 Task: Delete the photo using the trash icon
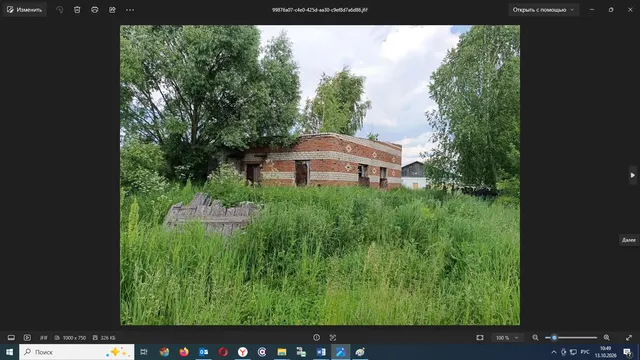point(77,10)
